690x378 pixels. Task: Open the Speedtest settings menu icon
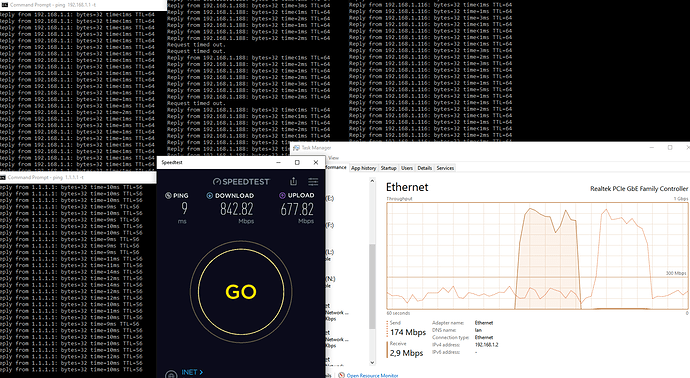[x=313, y=181]
